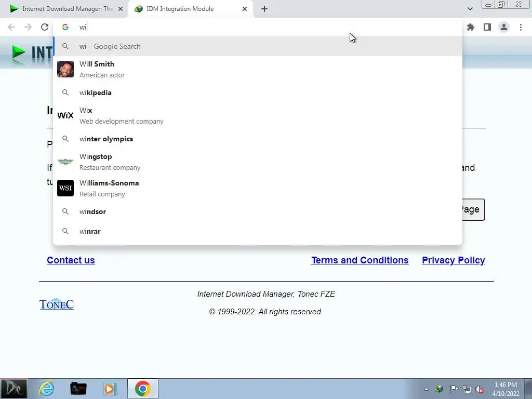Expand the tab search chevron
Viewport: 532px width, 399px height.
470,9
